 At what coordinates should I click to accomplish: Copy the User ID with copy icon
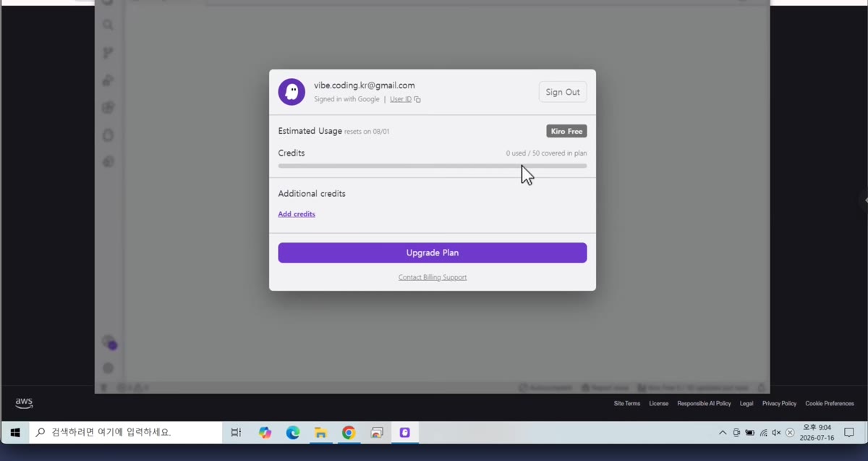coord(417,99)
